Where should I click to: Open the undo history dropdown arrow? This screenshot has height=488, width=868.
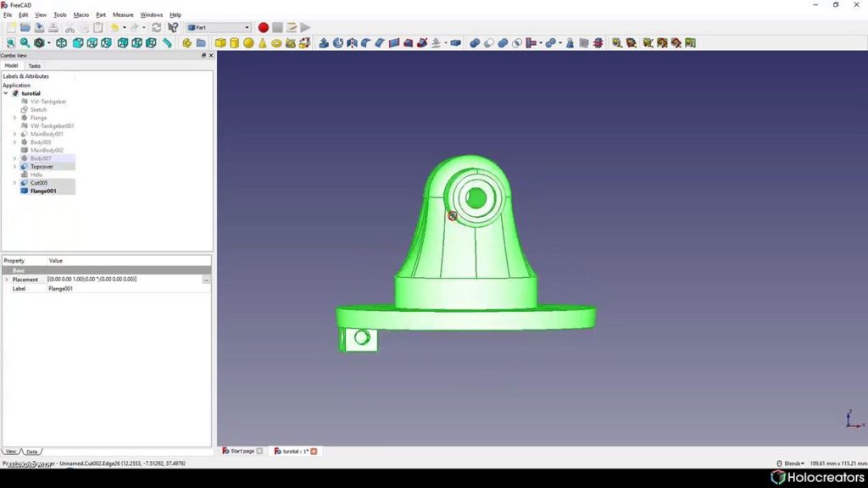[x=124, y=28]
